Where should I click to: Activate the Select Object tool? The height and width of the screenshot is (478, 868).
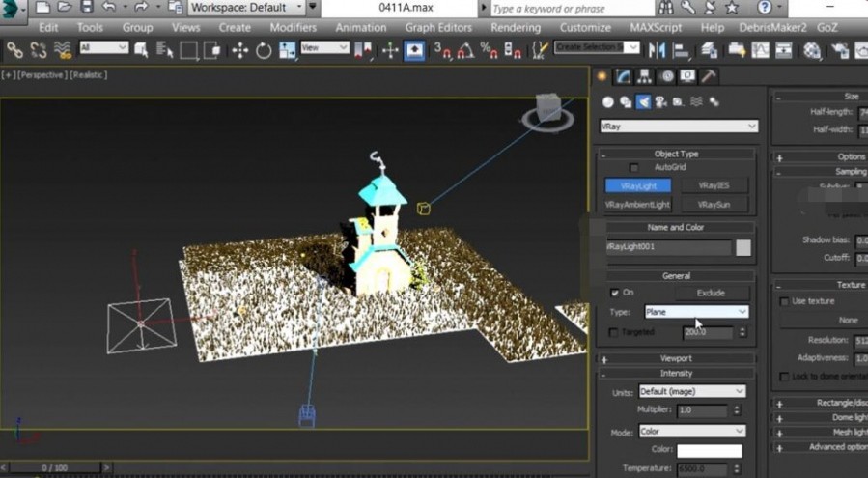coord(141,50)
